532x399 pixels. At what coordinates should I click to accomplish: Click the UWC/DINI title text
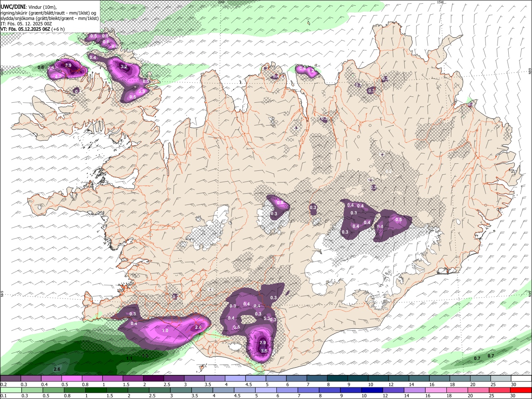(x=12, y=7)
